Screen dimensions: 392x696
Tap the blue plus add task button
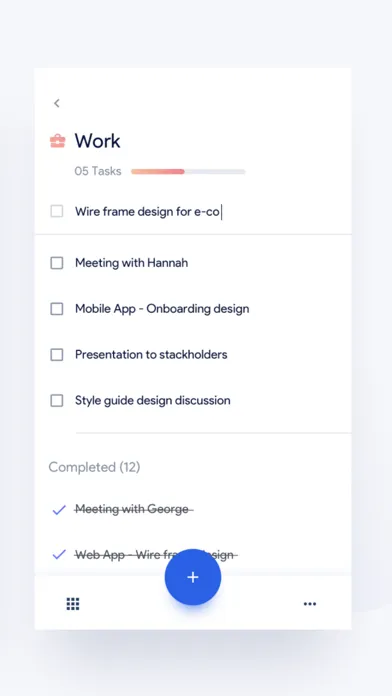tap(193, 577)
